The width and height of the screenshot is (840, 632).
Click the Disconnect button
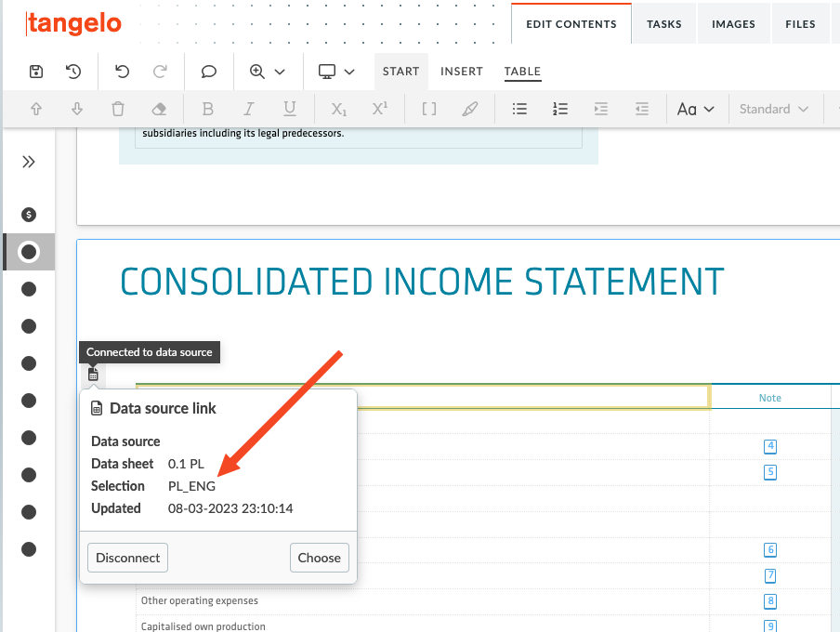coord(127,558)
